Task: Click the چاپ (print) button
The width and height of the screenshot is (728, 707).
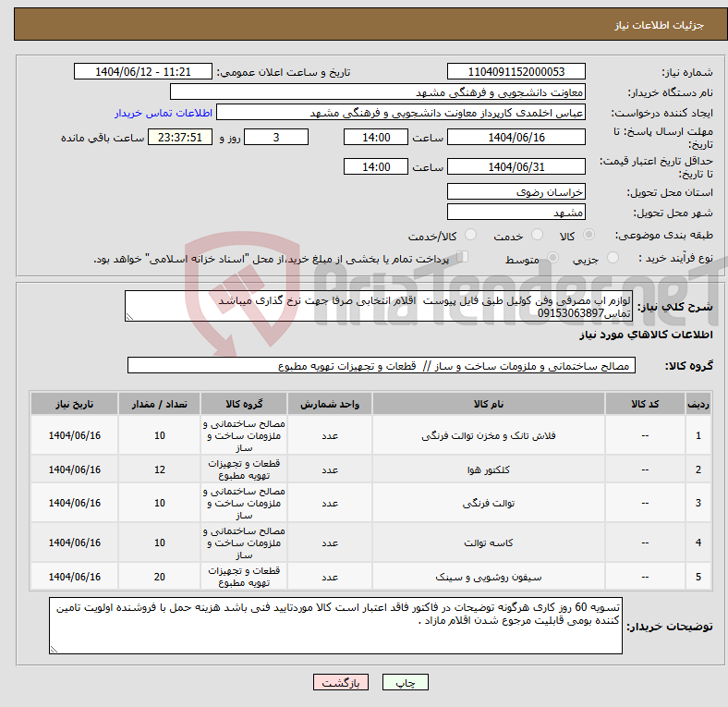Action: click(x=405, y=682)
